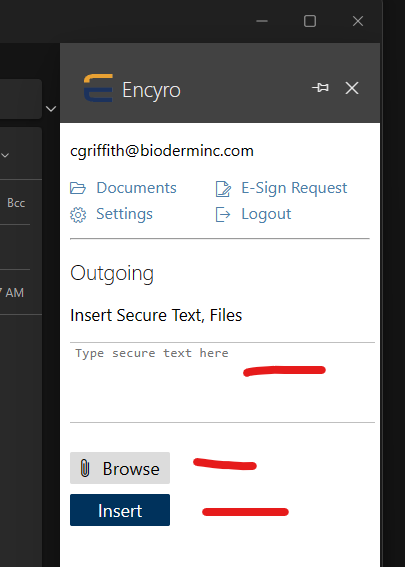
Task: Click the Logout arrow icon
Action: [223, 214]
